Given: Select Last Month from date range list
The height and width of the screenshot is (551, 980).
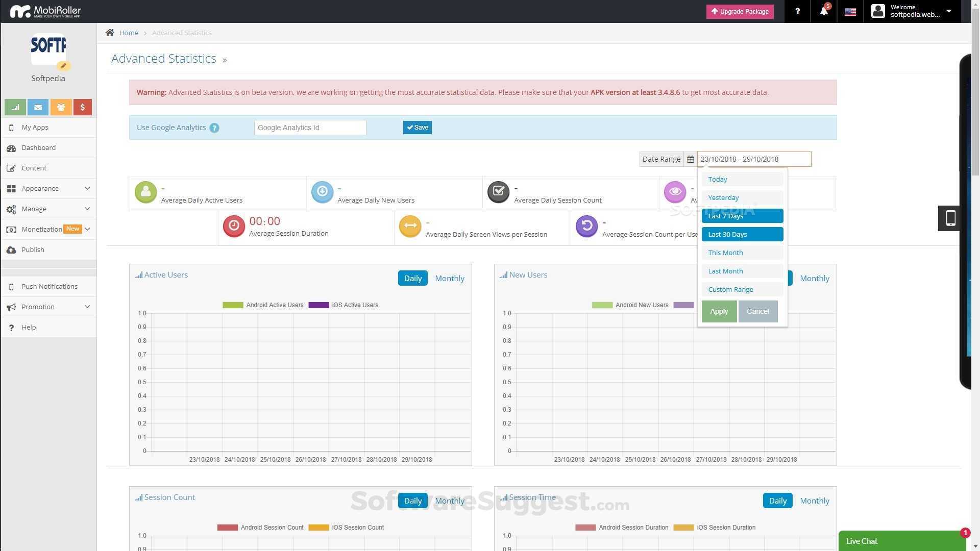Looking at the screenshot, I should point(742,271).
